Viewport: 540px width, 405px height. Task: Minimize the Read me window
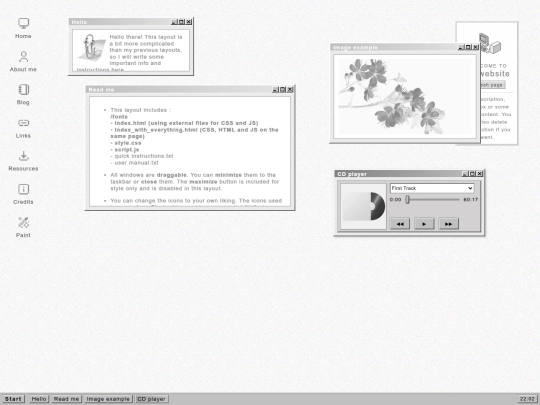pos(275,90)
